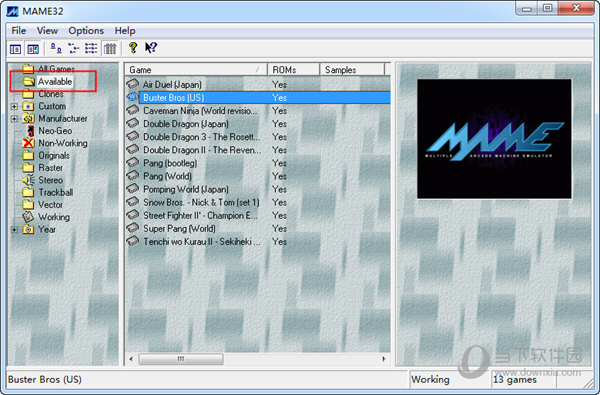
Task: Select Double Dragon II - The Revenge entry
Action: click(202, 150)
